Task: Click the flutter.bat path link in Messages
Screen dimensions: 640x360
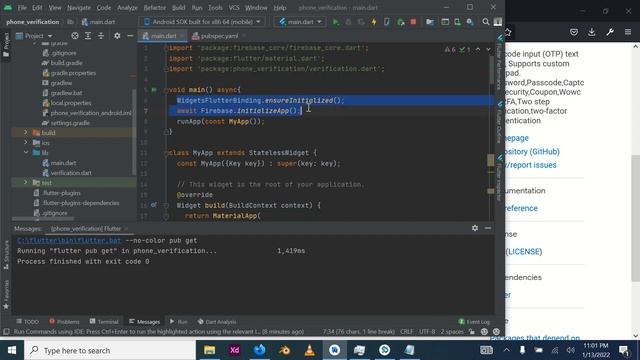Action: 69,240
